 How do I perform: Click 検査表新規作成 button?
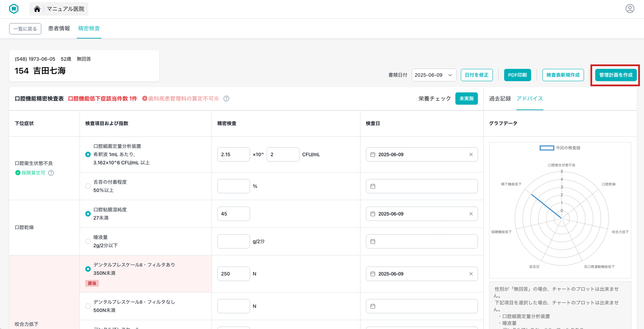pyautogui.click(x=563, y=75)
